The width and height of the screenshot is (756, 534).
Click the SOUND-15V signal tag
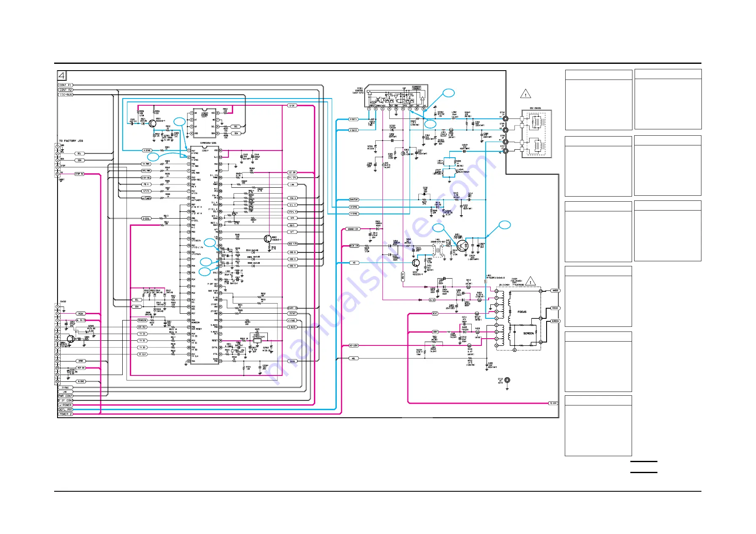coord(353,229)
